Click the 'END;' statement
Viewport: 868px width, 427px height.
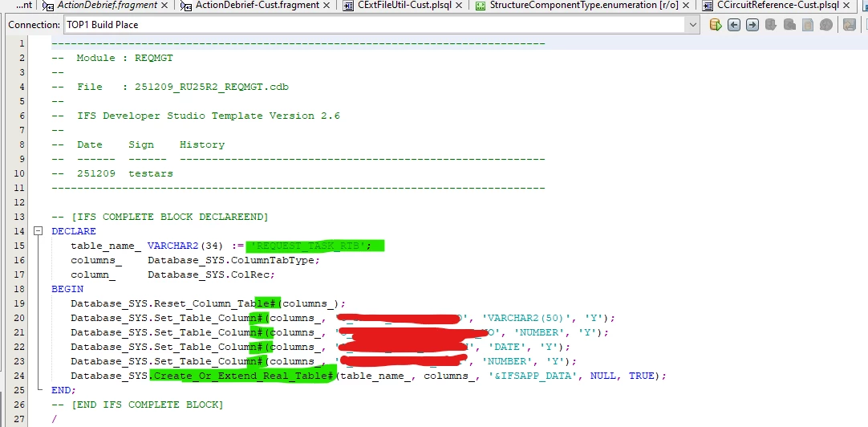63,390
